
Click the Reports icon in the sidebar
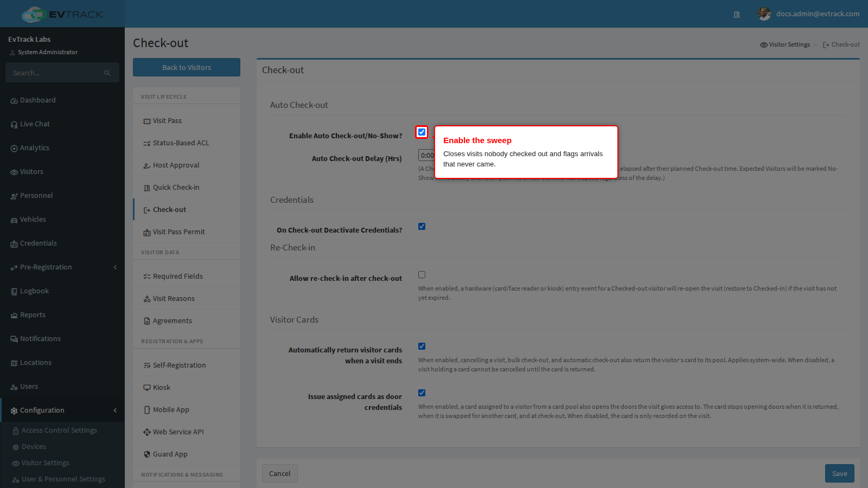(x=14, y=316)
